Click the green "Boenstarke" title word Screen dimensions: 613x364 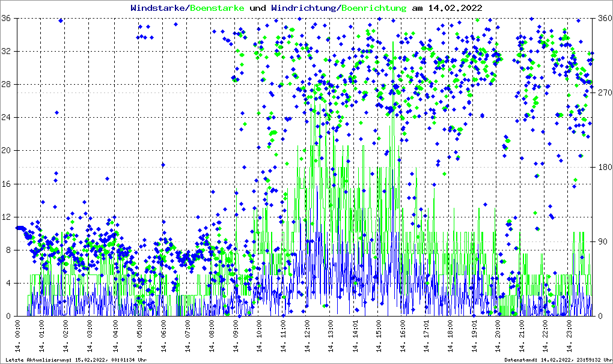[x=217, y=8]
